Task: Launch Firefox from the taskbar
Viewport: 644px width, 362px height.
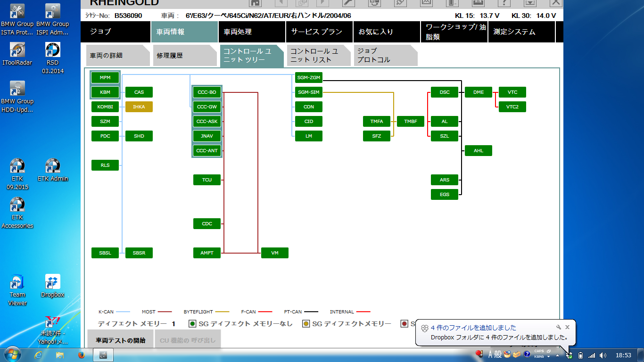Action: (81, 354)
